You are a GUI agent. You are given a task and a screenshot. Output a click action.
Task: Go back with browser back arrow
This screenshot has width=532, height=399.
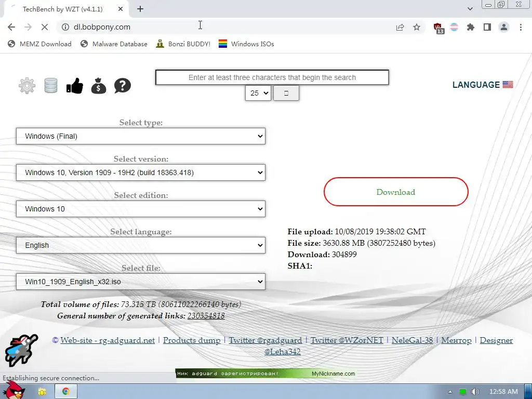11,27
